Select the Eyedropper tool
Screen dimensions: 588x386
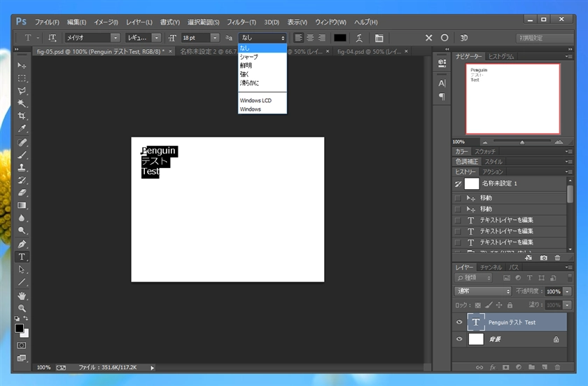[x=22, y=129]
